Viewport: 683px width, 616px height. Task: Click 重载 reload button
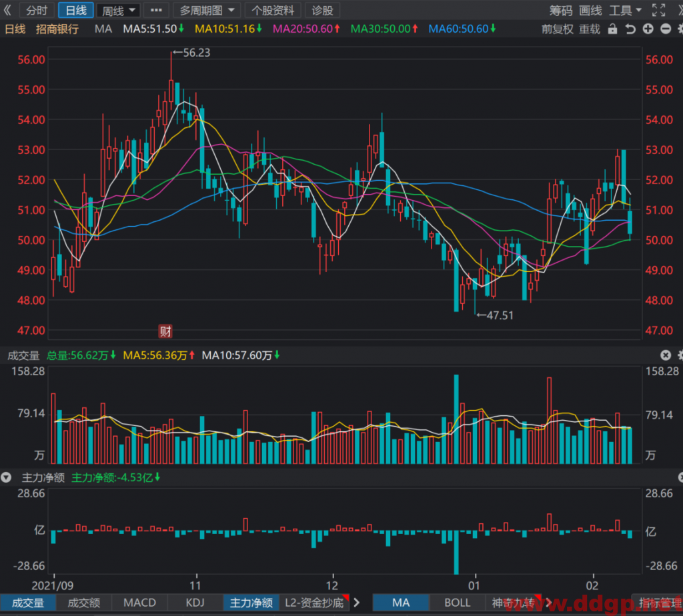point(590,29)
